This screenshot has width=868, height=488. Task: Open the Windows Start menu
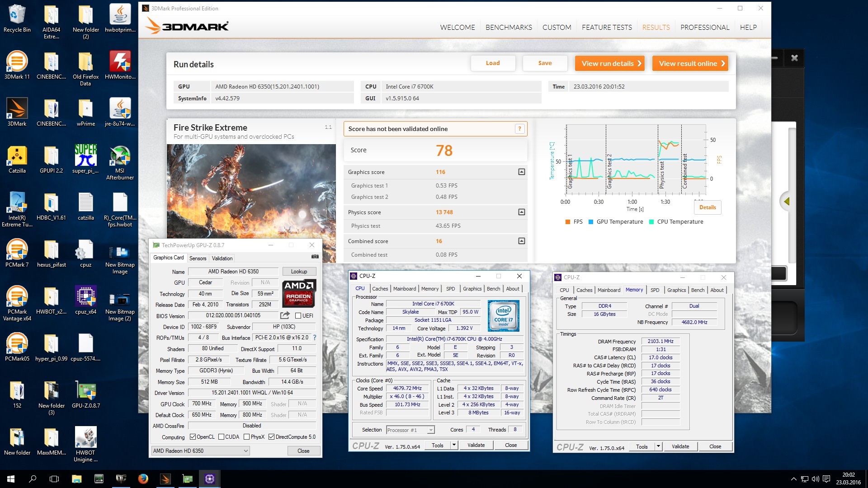[11, 479]
